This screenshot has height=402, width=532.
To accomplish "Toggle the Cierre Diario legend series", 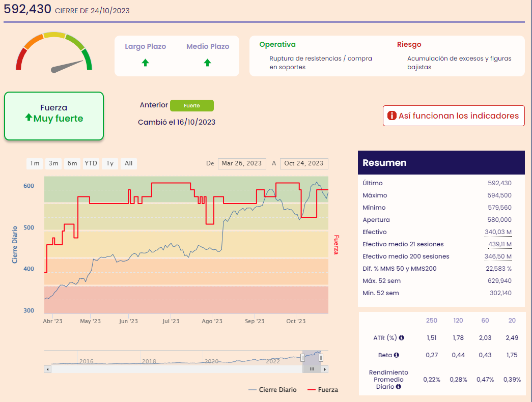I will 272,390.
